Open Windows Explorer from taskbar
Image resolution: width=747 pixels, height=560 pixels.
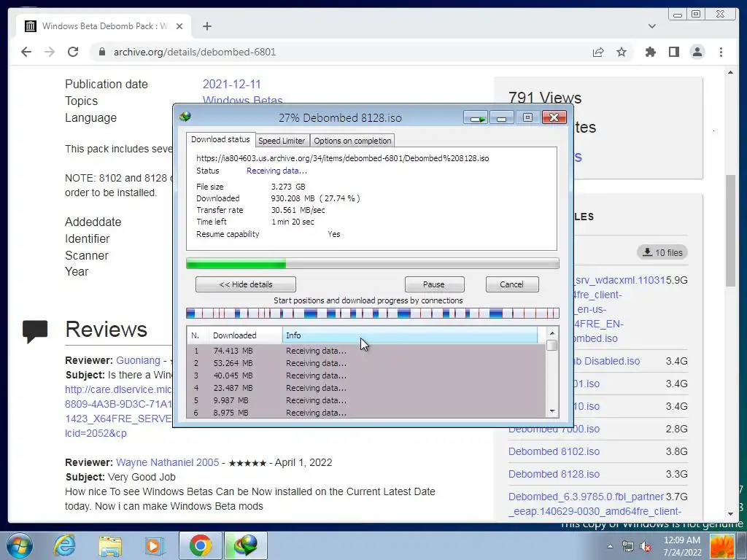pos(110,545)
